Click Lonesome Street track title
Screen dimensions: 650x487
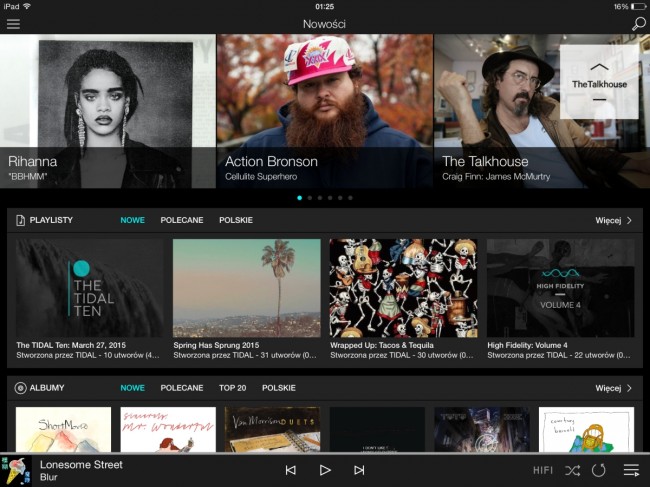click(x=81, y=465)
